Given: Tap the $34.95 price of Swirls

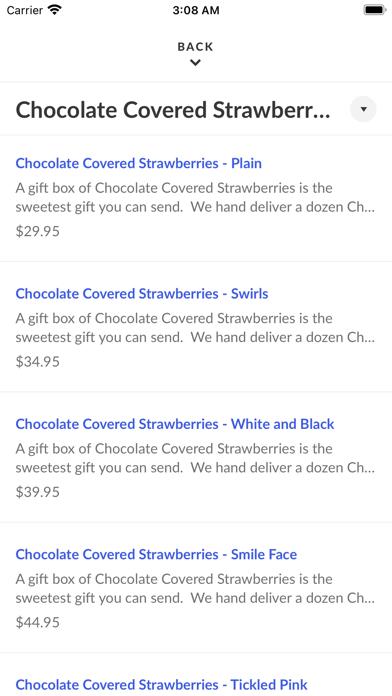Looking at the screenshot, I should click(37, 362).
